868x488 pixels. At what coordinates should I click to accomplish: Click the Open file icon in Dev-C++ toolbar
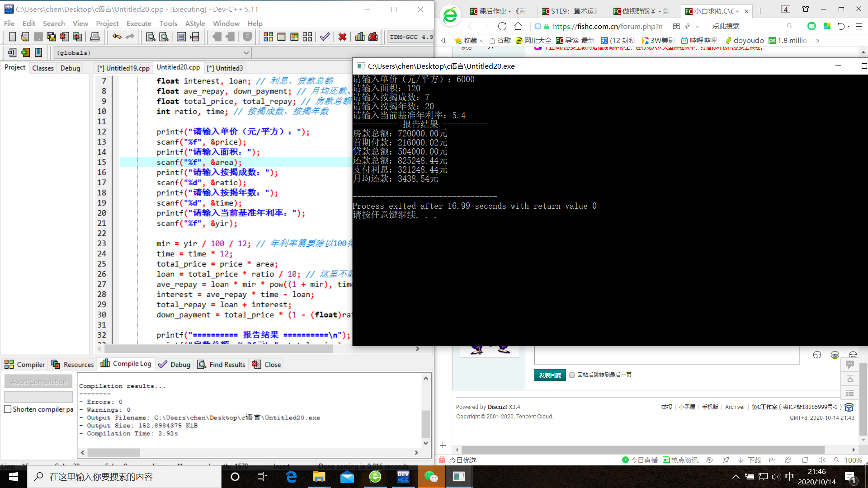pyautogui.click(x=25, y=37)
